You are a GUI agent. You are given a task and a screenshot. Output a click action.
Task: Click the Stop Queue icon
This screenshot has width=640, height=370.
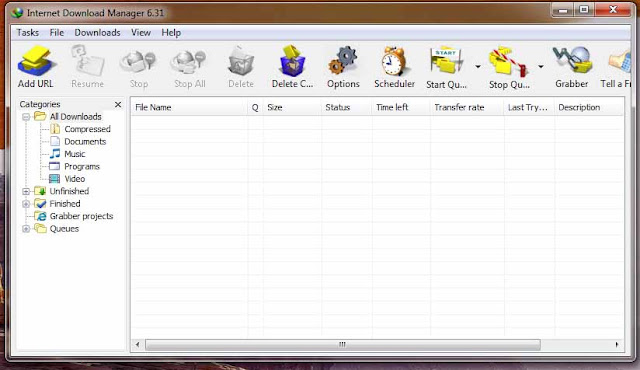coord(509,62)
